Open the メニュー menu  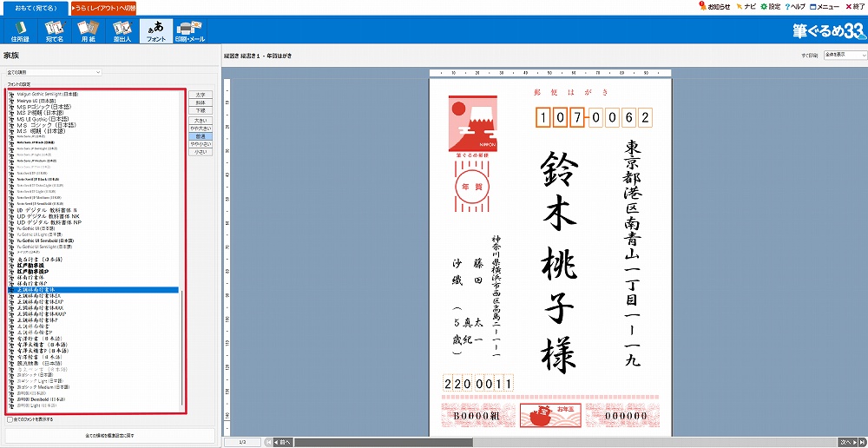(825, 7)
